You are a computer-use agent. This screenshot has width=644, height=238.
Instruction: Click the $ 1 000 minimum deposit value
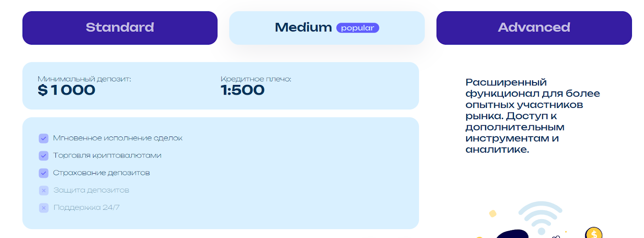pyautogui.click(x=66, y=90)
